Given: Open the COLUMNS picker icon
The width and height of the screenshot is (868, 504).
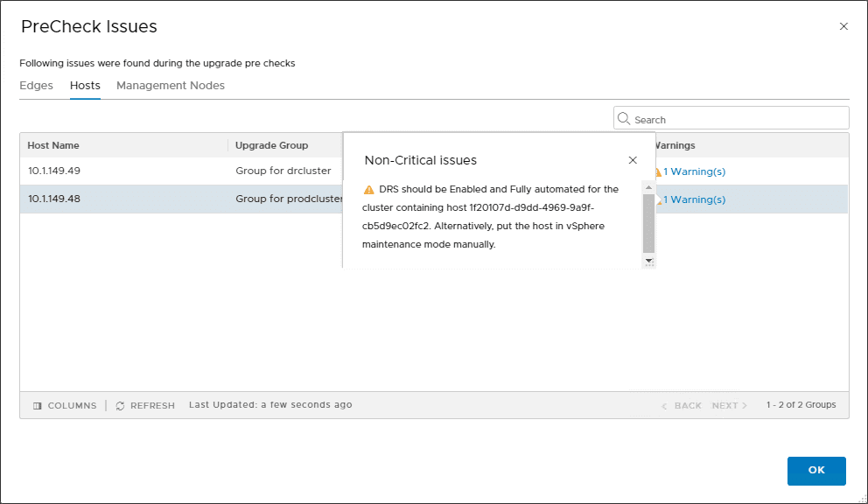Looking at the screenshot, I should coord(36,405).
